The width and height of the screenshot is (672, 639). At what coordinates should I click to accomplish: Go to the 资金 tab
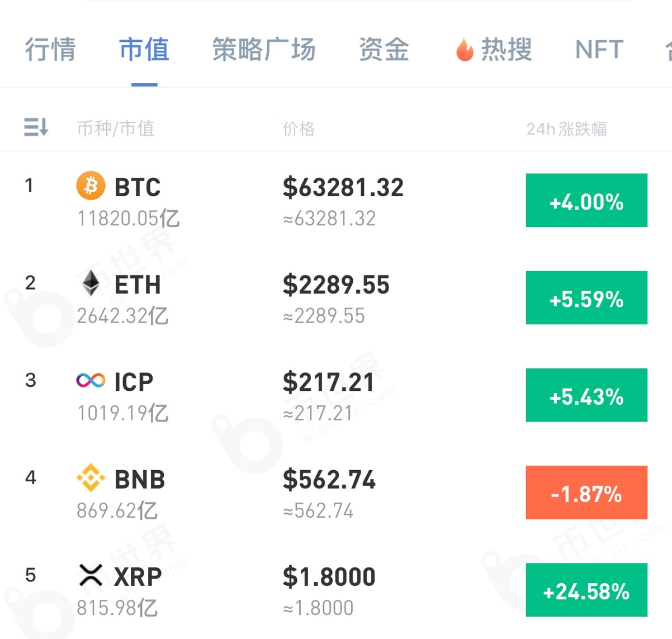click(x=384, y=49)
